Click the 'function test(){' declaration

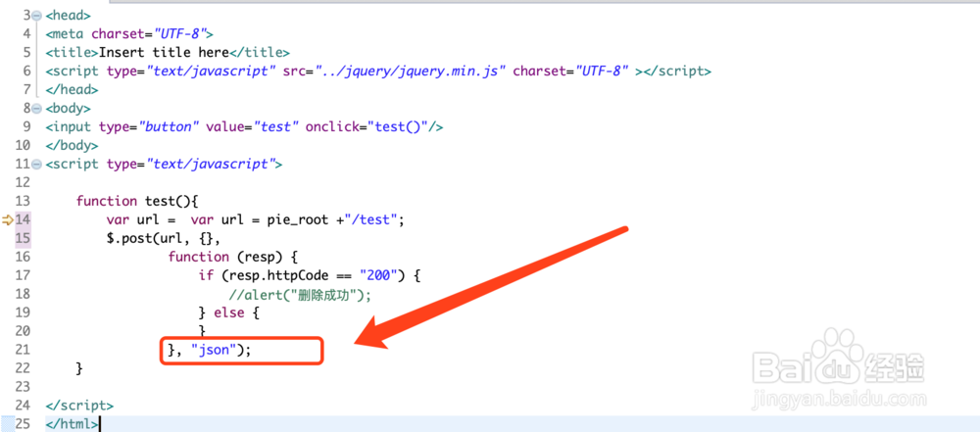(137, 202)
